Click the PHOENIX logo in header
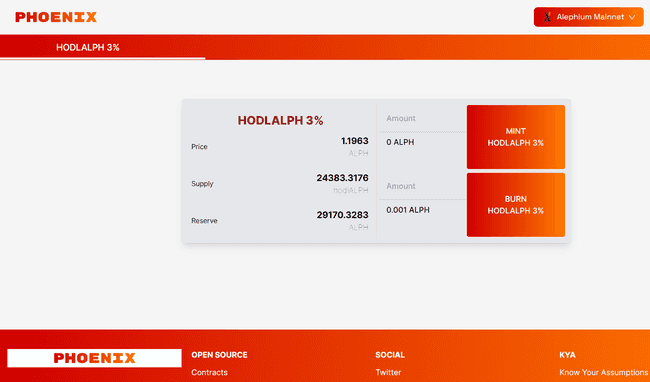 [56, 17]
